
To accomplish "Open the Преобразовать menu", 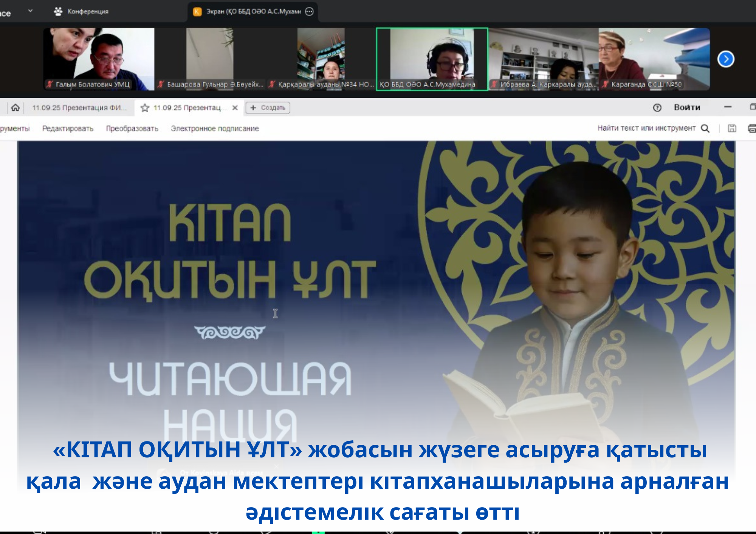I will 132,129.
